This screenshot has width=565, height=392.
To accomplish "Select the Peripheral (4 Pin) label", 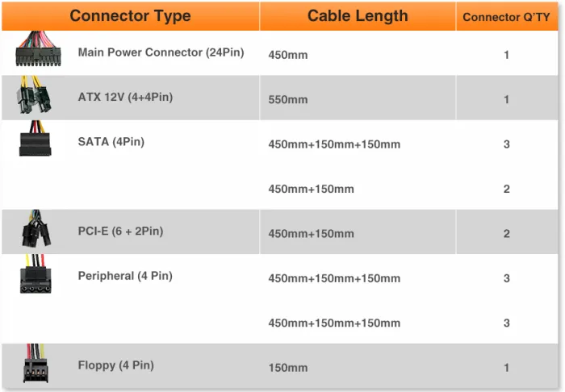I will [125, 276].
